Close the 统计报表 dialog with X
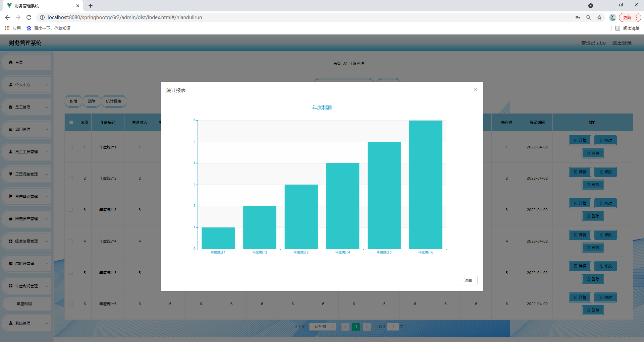The height and width of the screenshot is (342, 644). [475, 89]
